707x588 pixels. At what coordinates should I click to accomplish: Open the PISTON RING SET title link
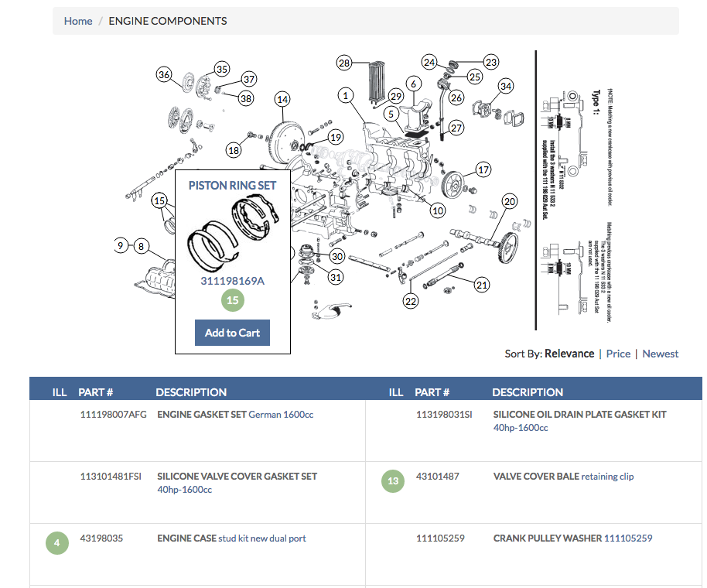pos(232,186)
